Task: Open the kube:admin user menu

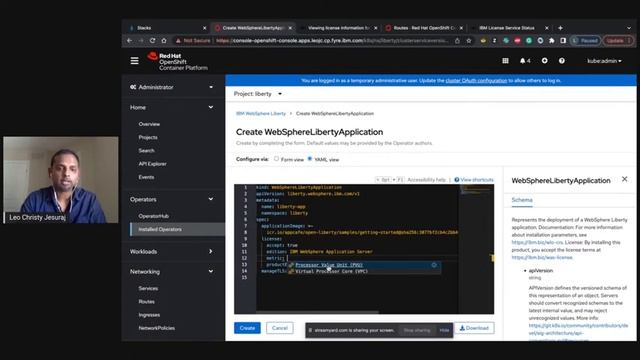Action: pos(604,61)
